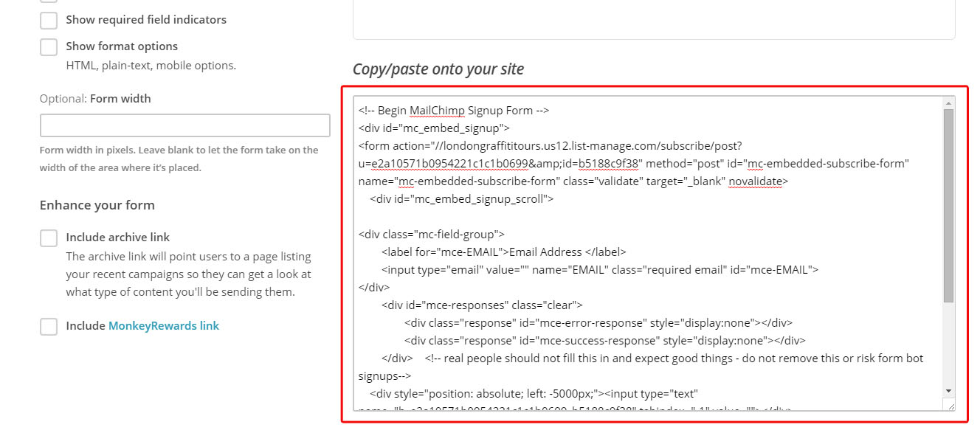Open the MonkeyRewards link
The image size is (980, 433).
[164, 325]
